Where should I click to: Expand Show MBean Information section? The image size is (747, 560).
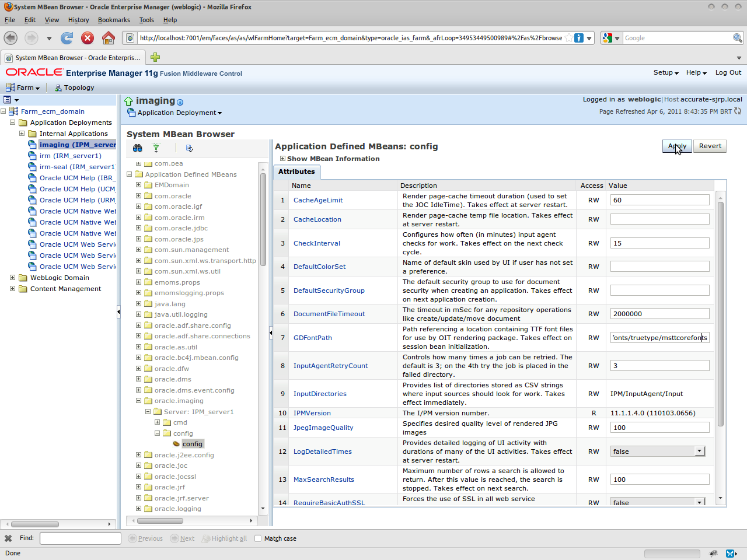(283, 159)
